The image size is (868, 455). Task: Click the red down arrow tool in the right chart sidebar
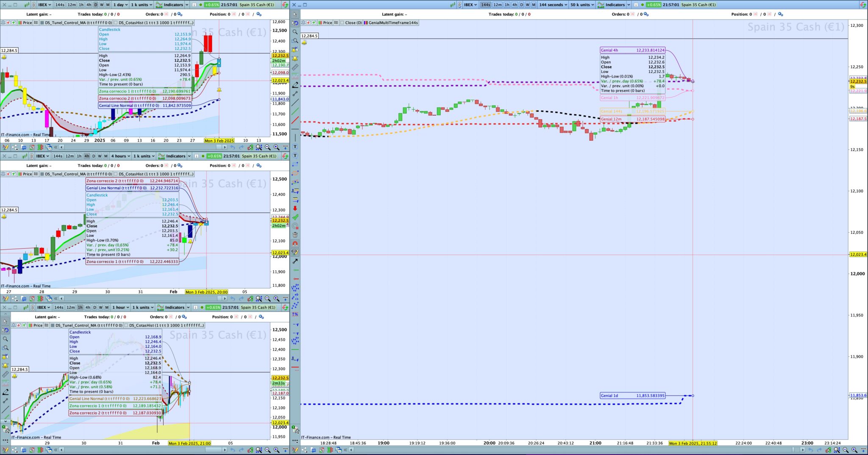tap(295, 208)
